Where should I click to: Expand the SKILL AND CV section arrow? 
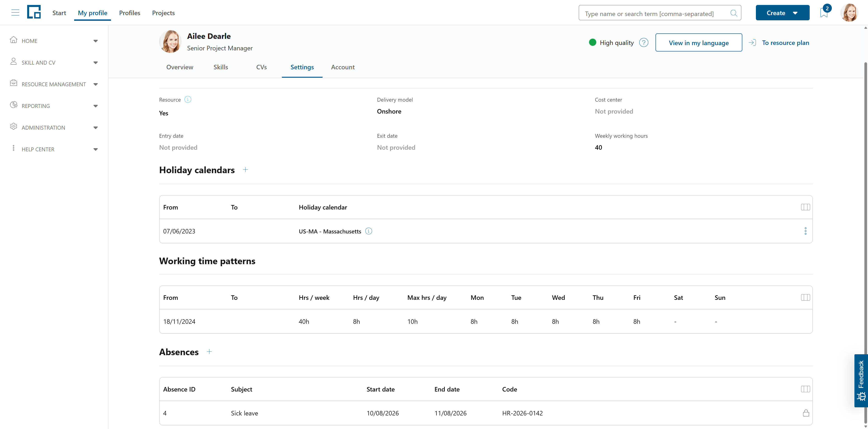click(96, 63)
